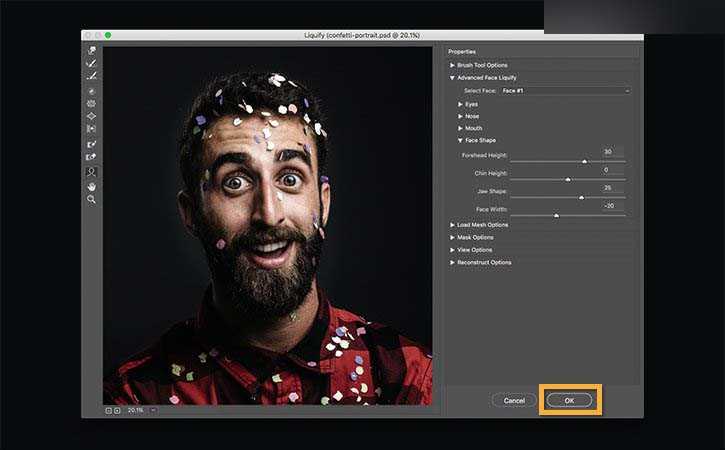The height and width of the screenshot is (450, 725).
Task: Expand the Mouth section
Action: pos(461,128)
